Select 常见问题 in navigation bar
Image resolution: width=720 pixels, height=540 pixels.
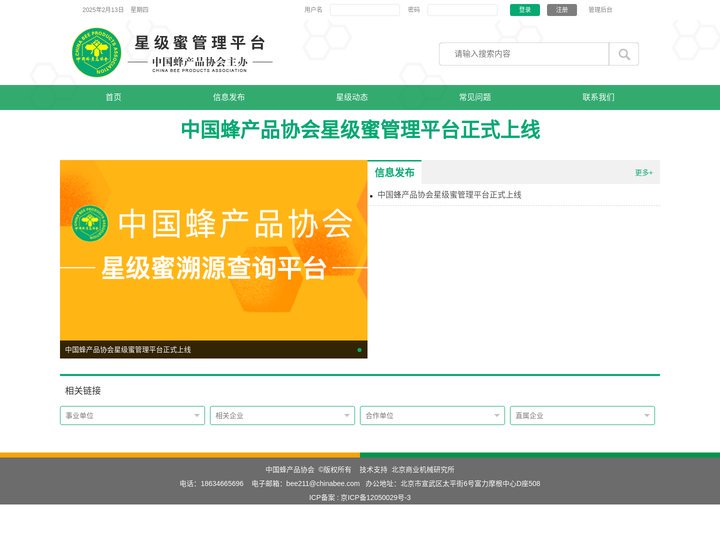tap(475, 97)
